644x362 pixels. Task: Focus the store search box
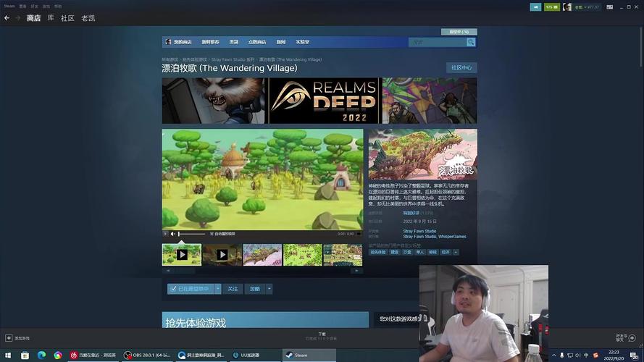point(438,42)
